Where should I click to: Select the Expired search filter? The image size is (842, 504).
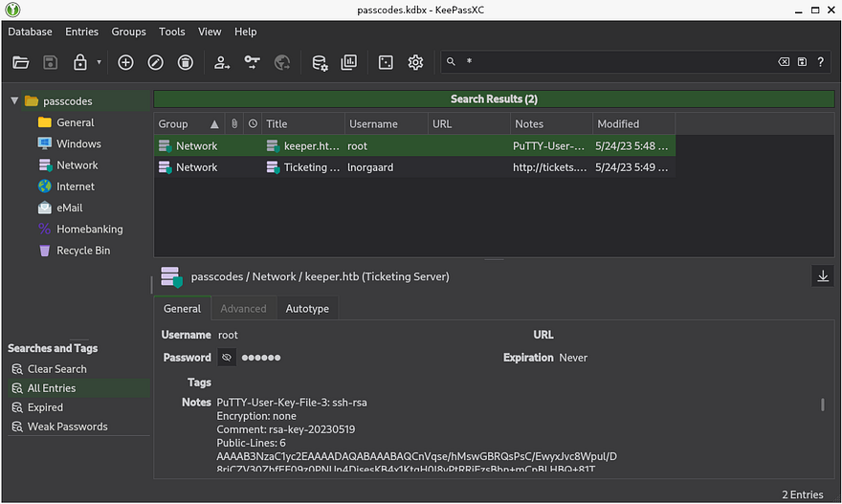pos(45,407)
